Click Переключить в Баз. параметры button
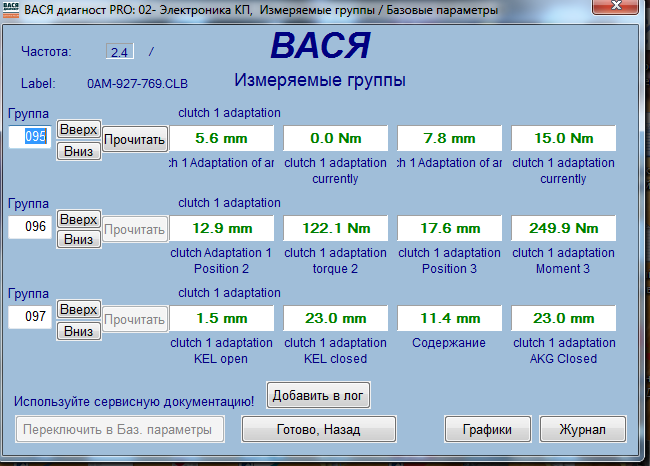The image size is (650, 466). (120, 429)
